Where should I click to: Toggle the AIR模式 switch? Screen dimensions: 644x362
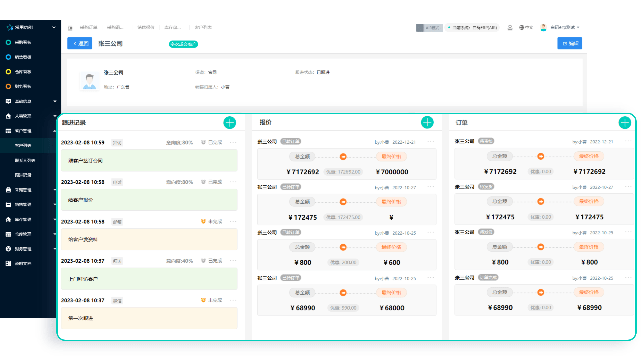coord(429,28)
